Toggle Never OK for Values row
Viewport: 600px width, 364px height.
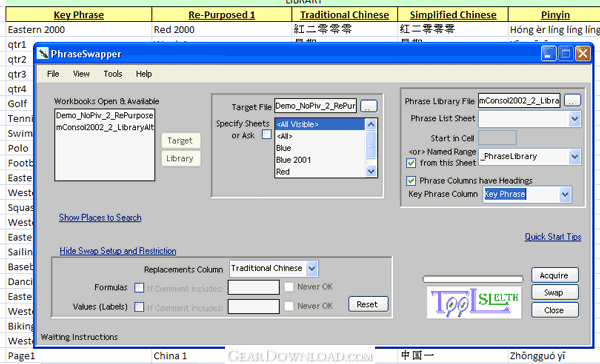click(x=289, y=306)
